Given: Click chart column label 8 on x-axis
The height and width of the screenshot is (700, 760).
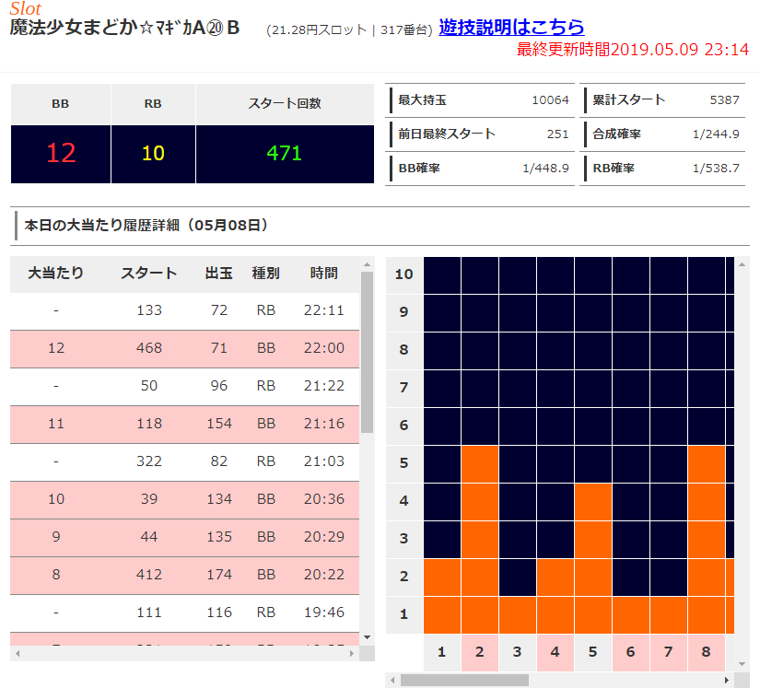Looking at the screenshot, I should coord(707,652).
